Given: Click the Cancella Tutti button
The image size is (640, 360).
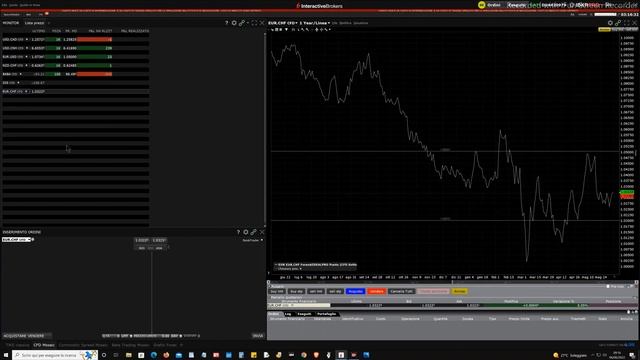Looking at the screenshot, I should 402,291.
